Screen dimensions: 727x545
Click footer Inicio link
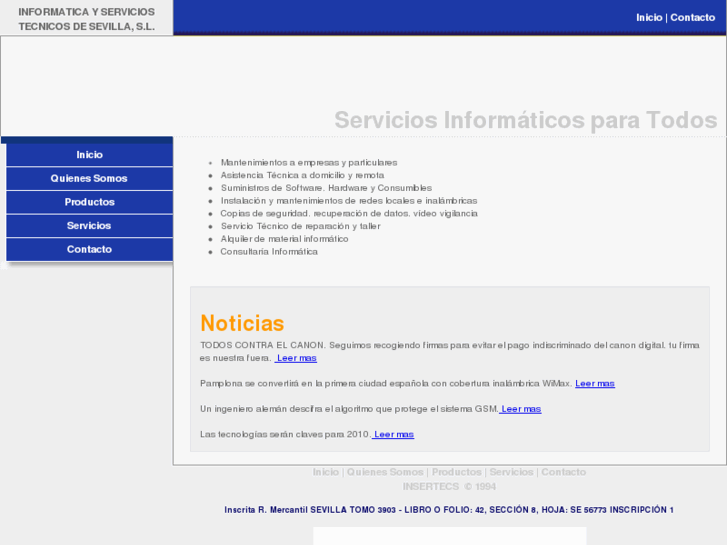click(325, 472)
